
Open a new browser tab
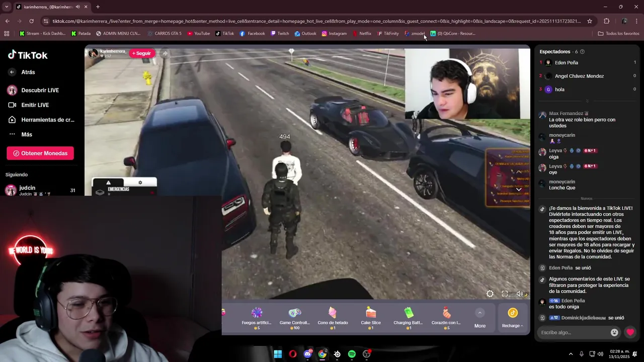(98, 7)
